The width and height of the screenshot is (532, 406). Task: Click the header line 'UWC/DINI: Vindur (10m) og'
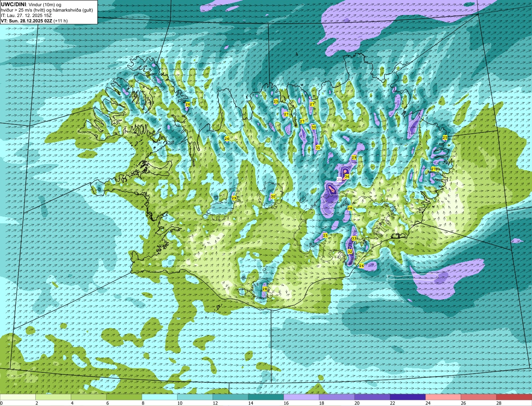[31, 5]
